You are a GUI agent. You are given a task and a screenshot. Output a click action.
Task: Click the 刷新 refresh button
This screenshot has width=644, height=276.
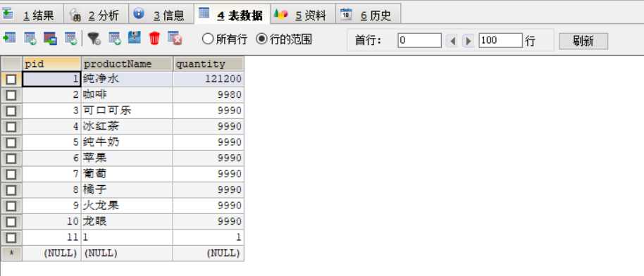583,41
